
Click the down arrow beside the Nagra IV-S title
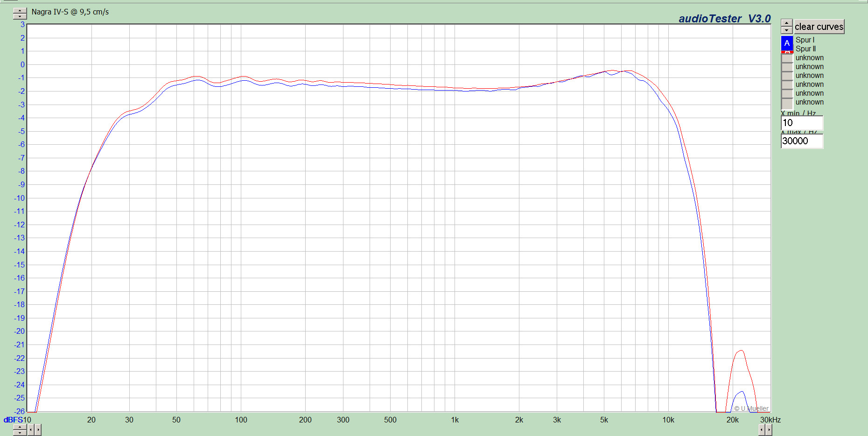click(20, 16)
